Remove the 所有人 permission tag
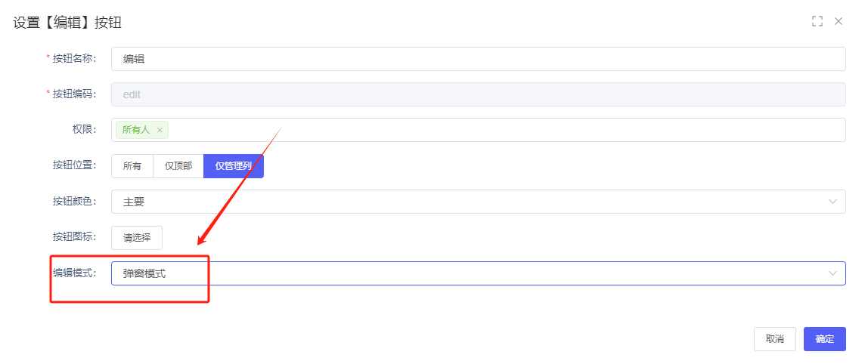The width and height of the screenshot is (868, 364). tap(160, 130)
